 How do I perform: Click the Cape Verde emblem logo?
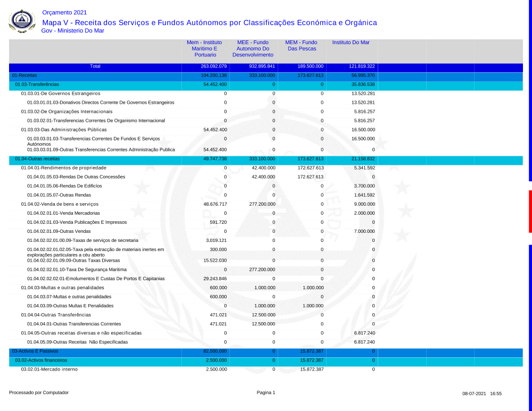click(x=22, y=21)
